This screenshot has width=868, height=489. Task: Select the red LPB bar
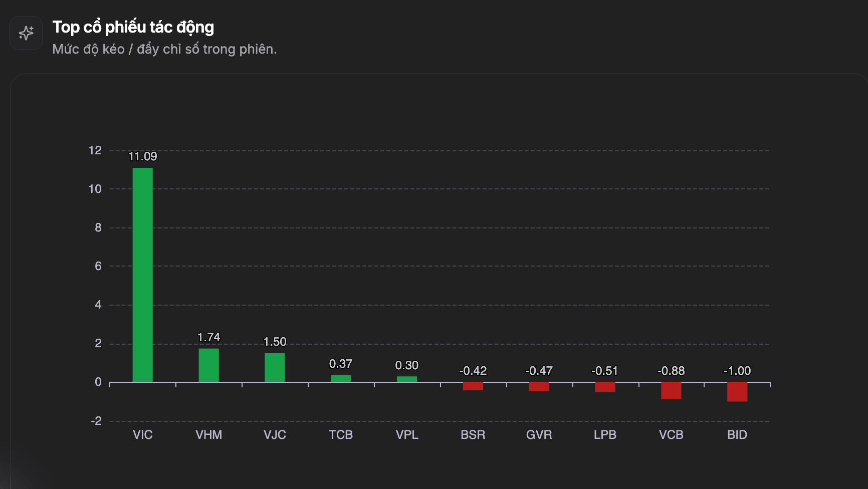pos(605,387)
